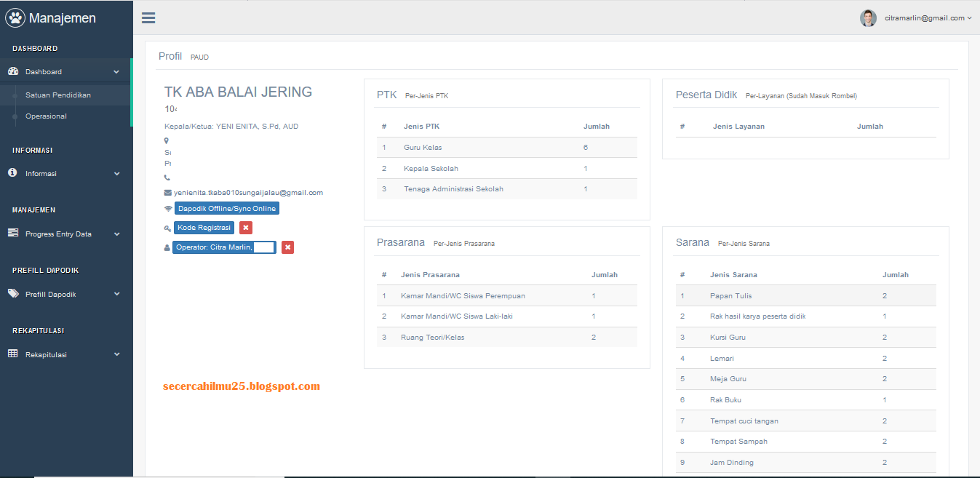Select the Rak Buku row in Sarana
Image resolution: width=980 pixels, height=478 pixels.
coord(806,400)
